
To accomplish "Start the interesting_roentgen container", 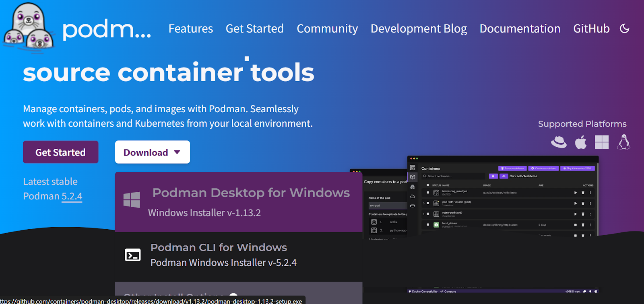I will [x=576, y=193].
